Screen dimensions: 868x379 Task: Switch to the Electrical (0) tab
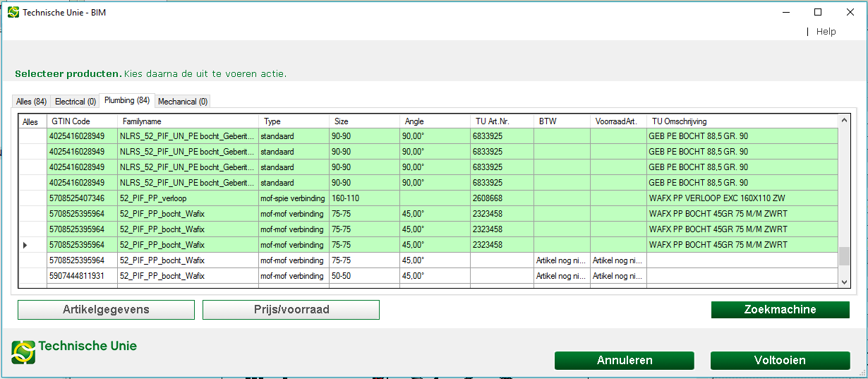pyautogui.click(x=75, y=102)
